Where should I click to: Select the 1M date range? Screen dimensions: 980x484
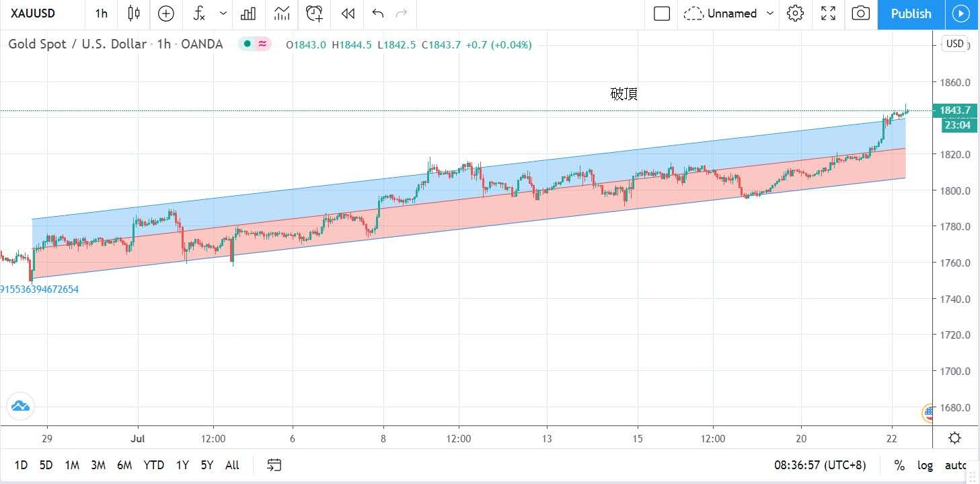point(72,465)
